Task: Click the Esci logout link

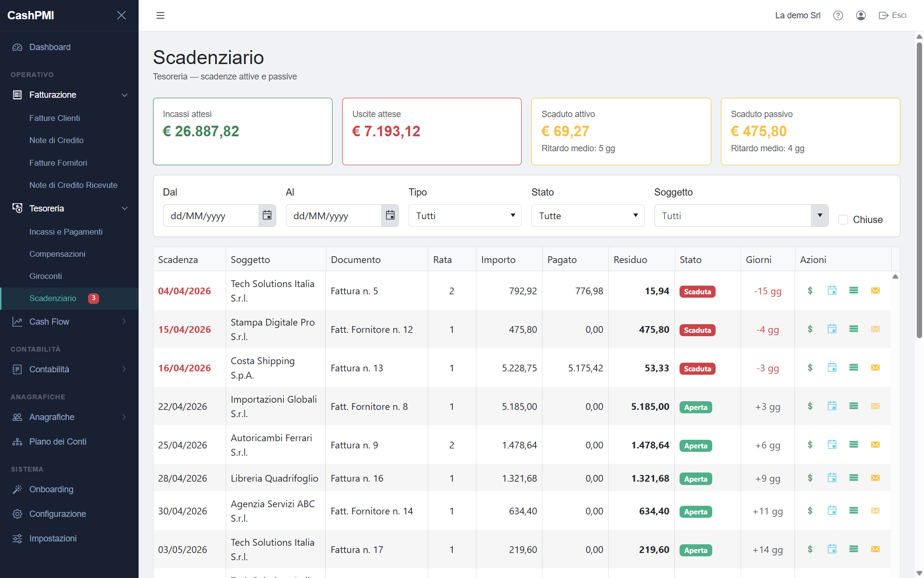Action: 893,15
